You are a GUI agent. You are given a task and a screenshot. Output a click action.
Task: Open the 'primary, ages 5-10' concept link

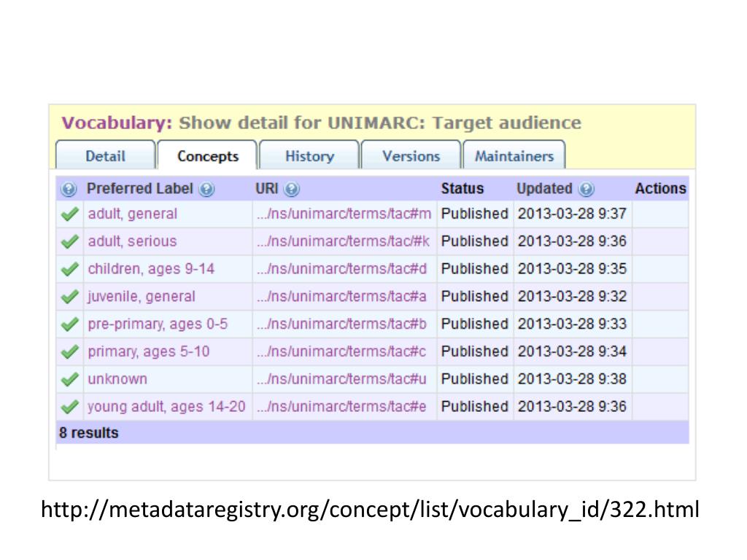[149, 352]
